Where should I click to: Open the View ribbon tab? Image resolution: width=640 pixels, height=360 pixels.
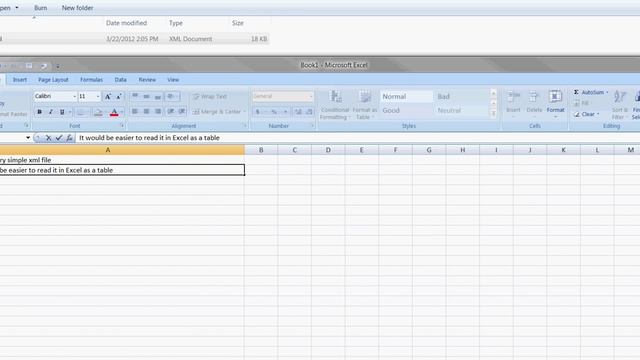(173, 80)
